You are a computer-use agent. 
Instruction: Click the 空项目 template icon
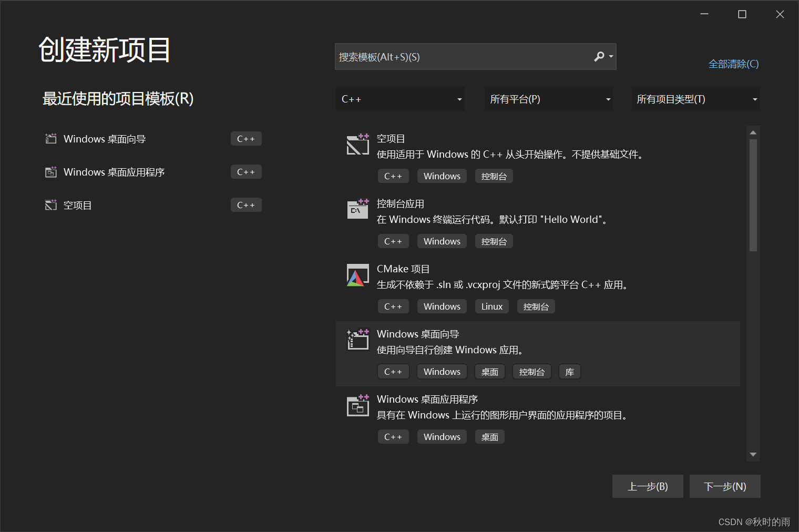click(357, 145)
